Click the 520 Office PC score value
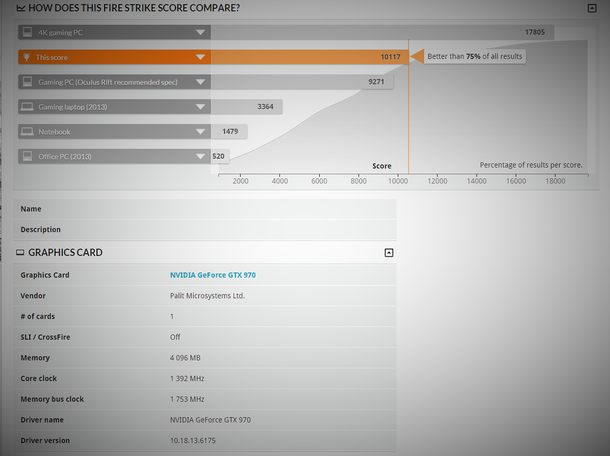 coord(218,156)
